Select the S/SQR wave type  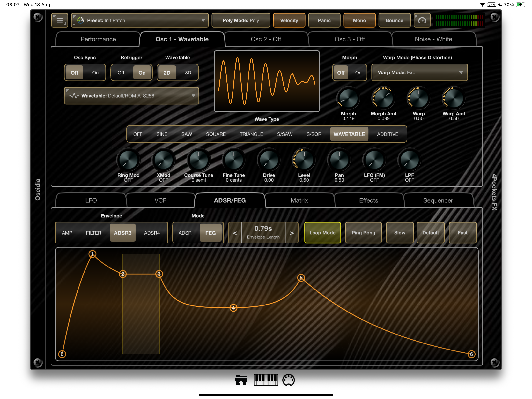(314, 134)
